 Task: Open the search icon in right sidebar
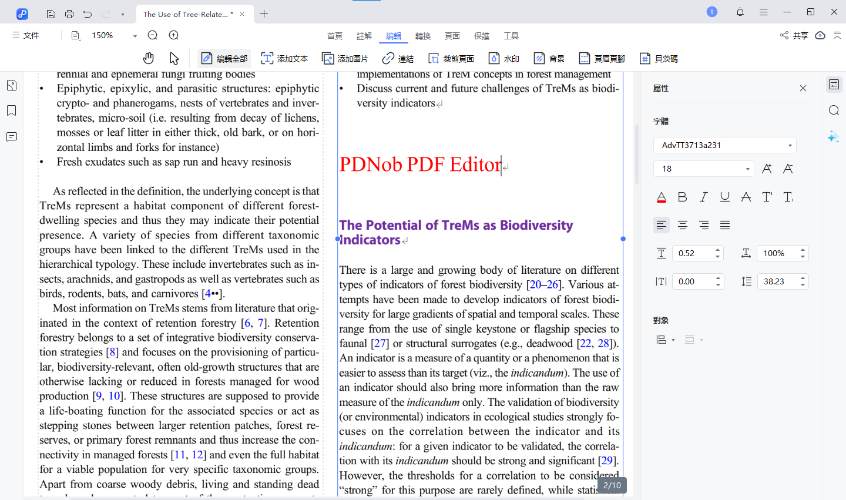(x=833, y=110)
